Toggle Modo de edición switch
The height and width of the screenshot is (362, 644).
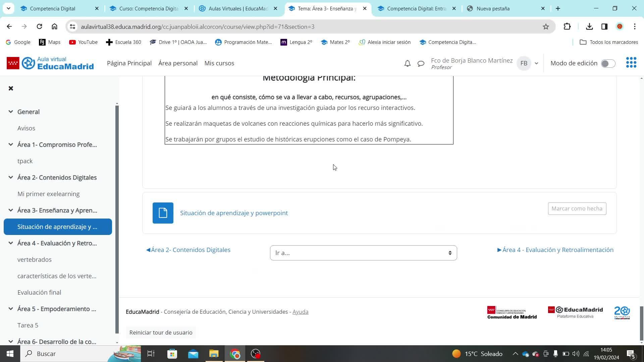(608, 63)
